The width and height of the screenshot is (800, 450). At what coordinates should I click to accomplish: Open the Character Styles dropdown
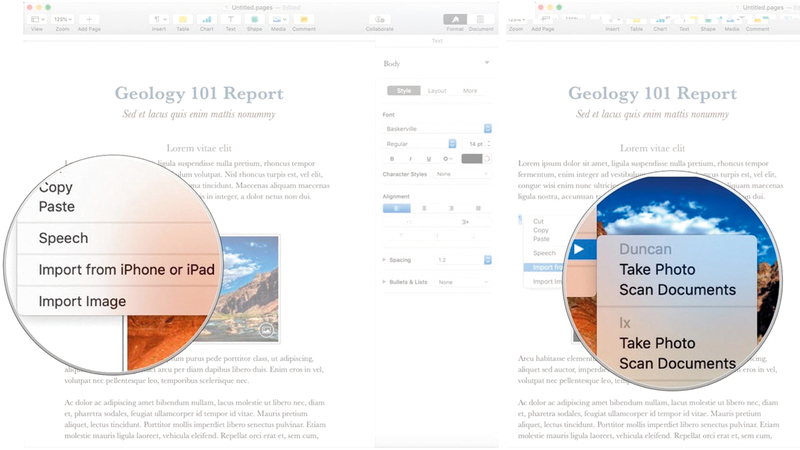point(462,174)
